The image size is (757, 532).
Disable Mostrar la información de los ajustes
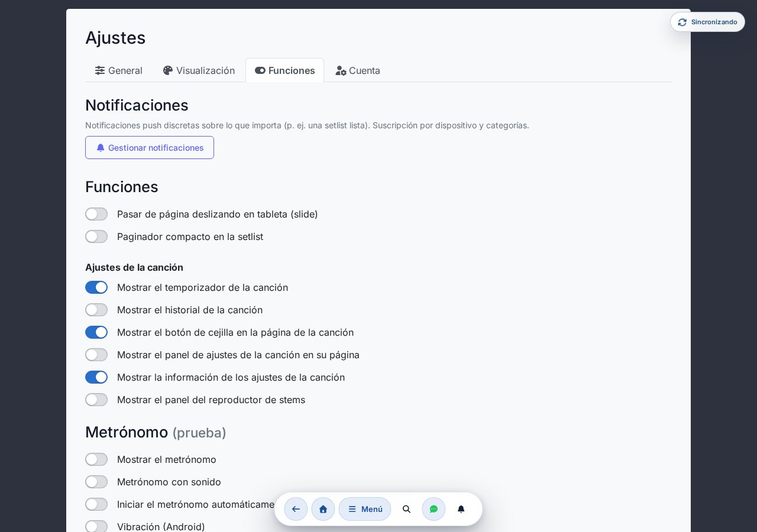(x=96, y=377)
